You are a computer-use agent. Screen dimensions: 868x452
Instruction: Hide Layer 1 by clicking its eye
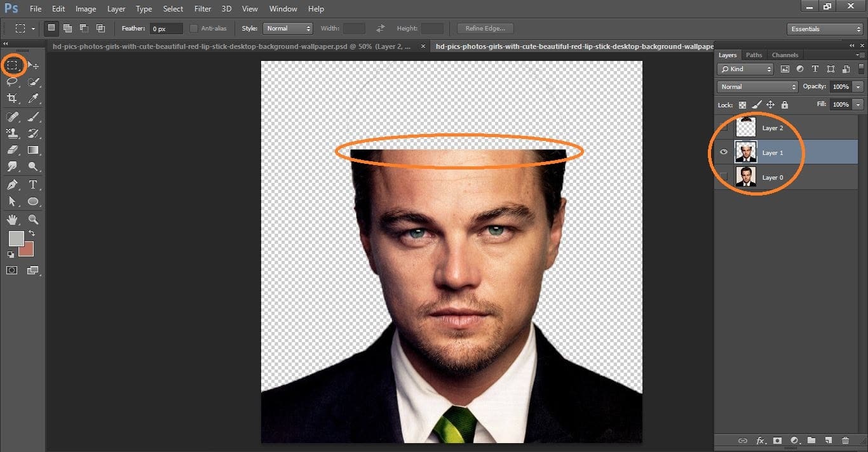[x=724, y=152]
